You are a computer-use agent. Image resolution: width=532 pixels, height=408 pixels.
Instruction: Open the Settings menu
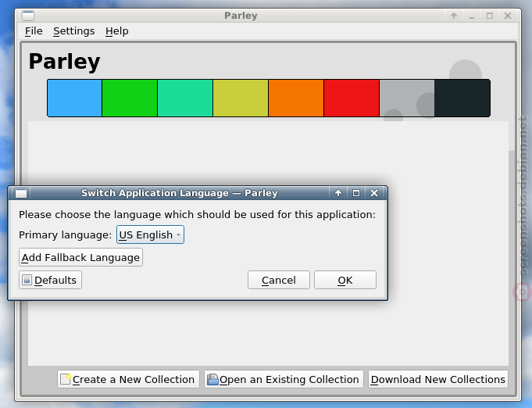click(74, 31)
